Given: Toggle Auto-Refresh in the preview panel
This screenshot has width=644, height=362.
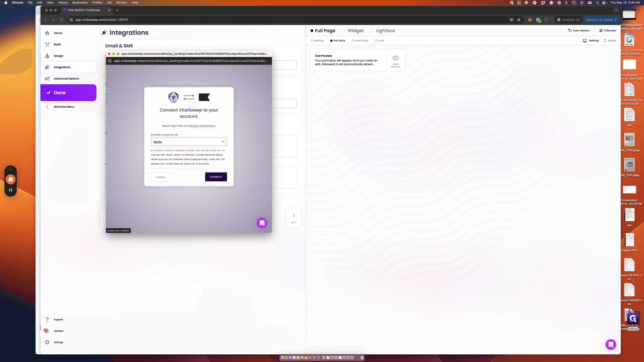Looking at the screenshot, I should (x=578, y=31).
